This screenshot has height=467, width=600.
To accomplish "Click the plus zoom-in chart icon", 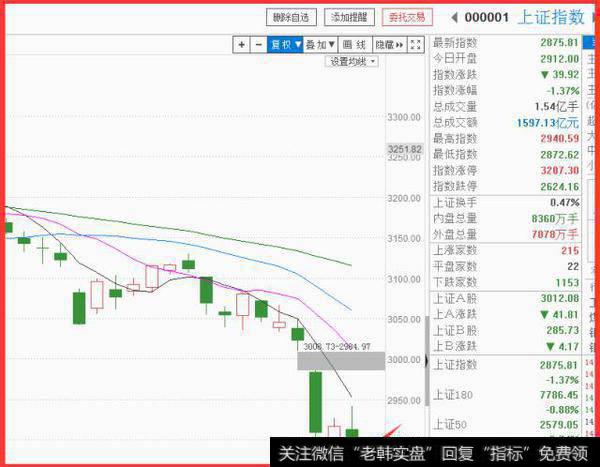I will point(242,45).
